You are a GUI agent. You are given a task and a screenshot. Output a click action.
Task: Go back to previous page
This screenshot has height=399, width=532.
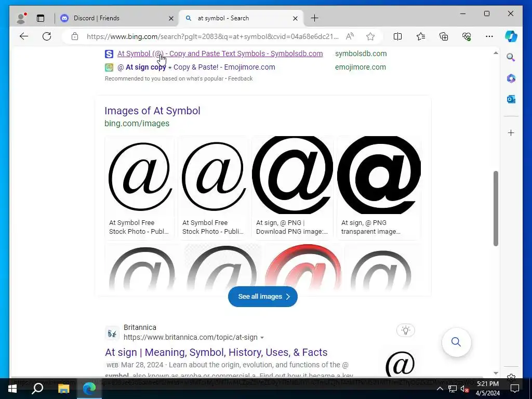tap(24, 36)
